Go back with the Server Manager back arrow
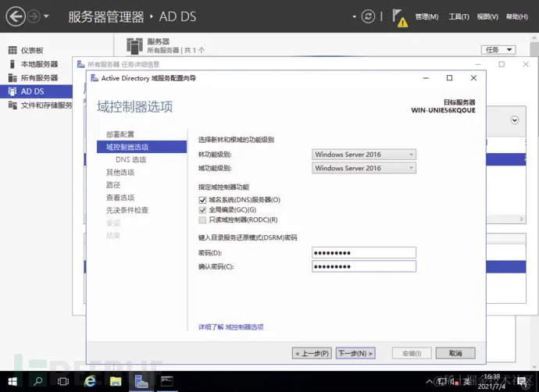This screenshot has width=539, height=392. tap(16, 16)
